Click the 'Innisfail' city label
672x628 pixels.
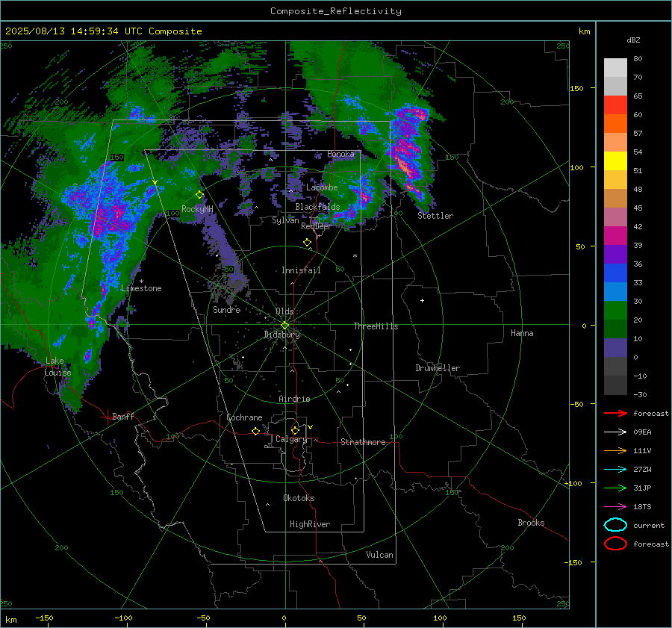coord(301,270)
